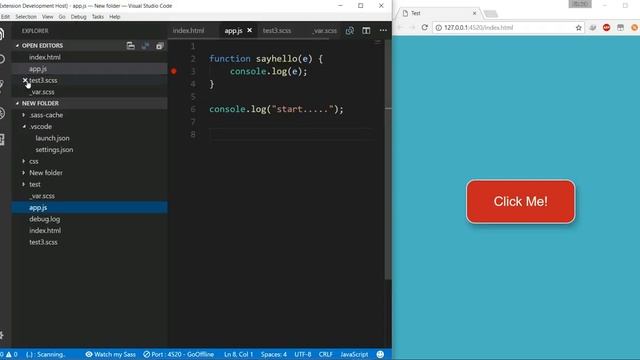Image resolution: width=640 pixels, height=360 pixels.
Task: Click the Open Changes icon in editor toolbar
Action: [x=350, y=31]
